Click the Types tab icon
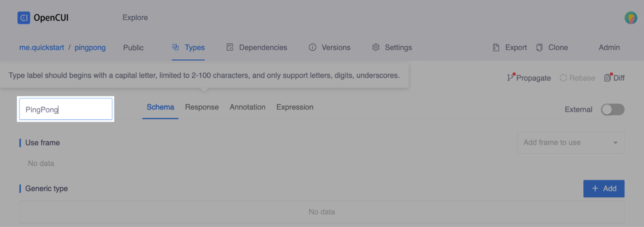The height and width of the screenshot is (227, 644). pyautogui.click(x=176, y=47)
